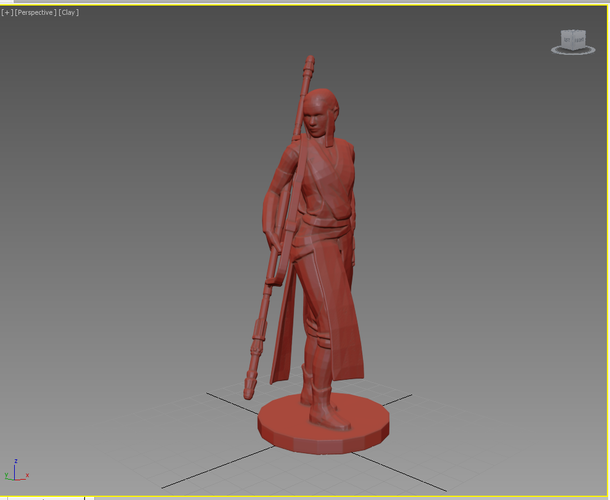
Task: Open the [+] viewport general menu
Action: 7,12
